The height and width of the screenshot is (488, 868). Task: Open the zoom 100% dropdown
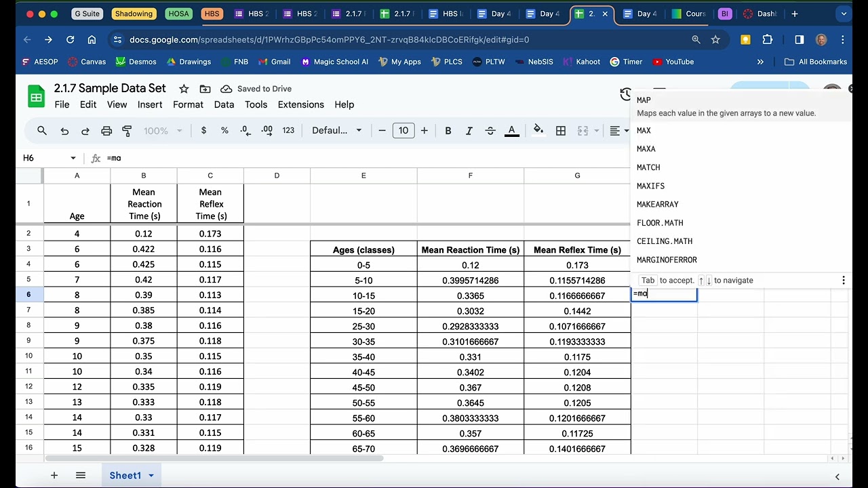(163, 131)
